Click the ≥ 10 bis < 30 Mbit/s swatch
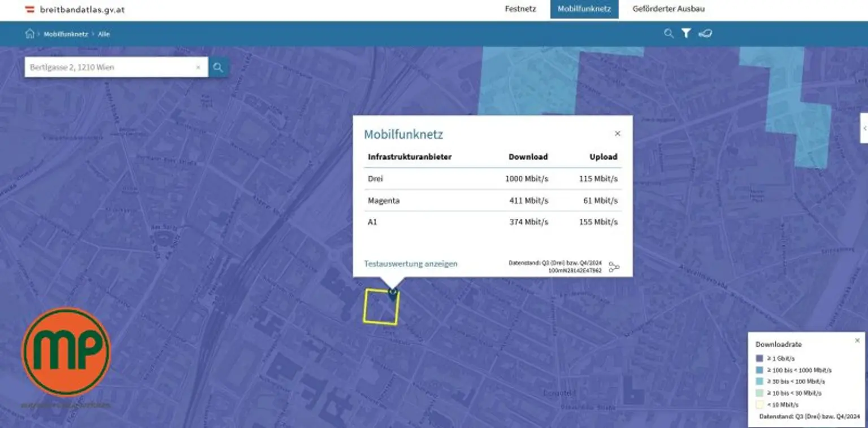 point(759,393)
